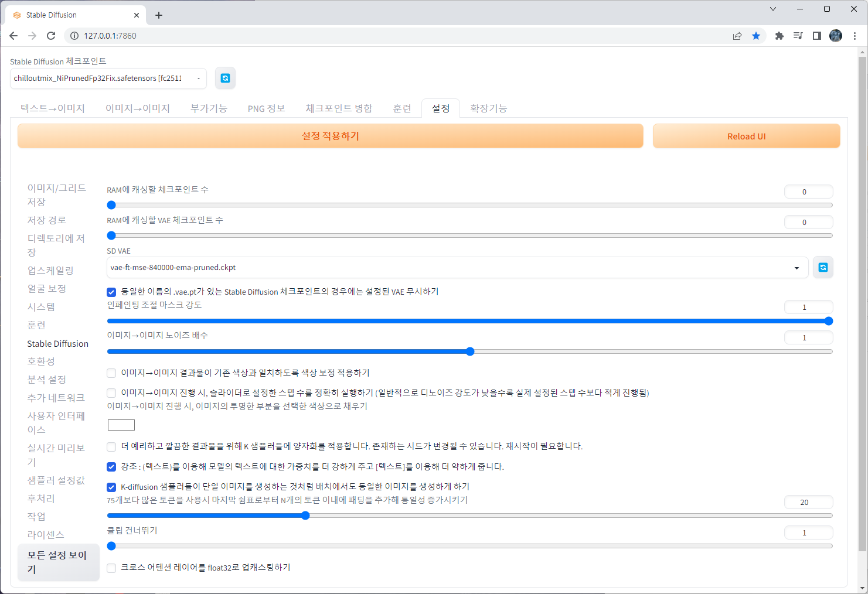The height and width of the screenshot is (594, 868).
Task: Enable upcast cross attention layer to float32
Action: coord(111,568)
